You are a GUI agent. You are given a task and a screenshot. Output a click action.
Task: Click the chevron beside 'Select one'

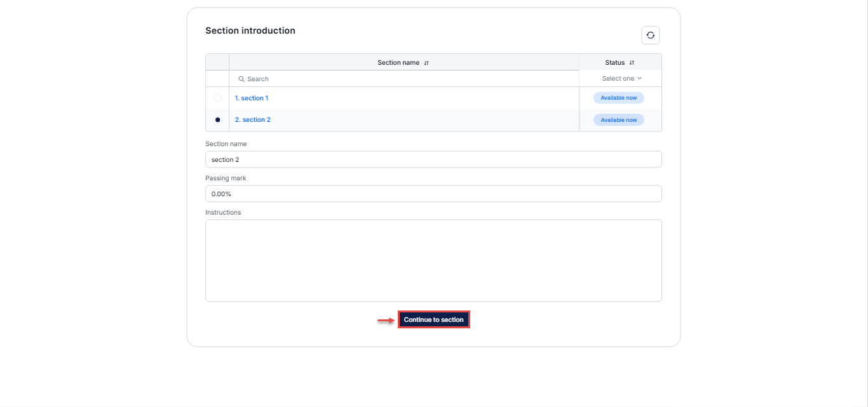[639, 79]
